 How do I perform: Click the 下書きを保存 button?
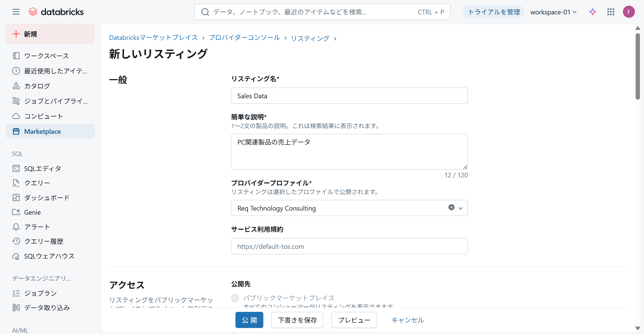pos(297,320)
